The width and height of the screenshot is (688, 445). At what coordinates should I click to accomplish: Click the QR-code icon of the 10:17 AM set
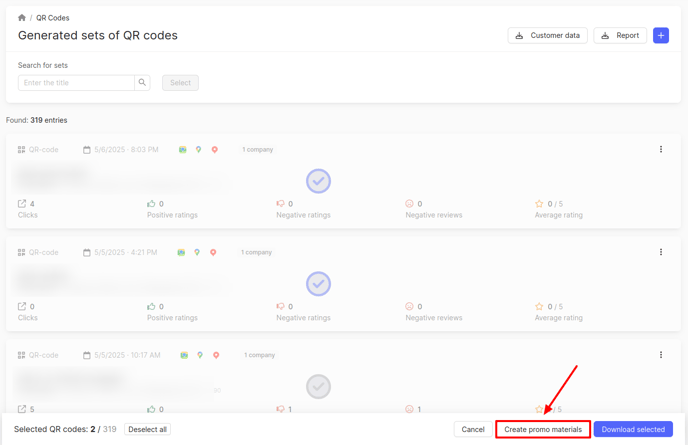click(22, 355)
